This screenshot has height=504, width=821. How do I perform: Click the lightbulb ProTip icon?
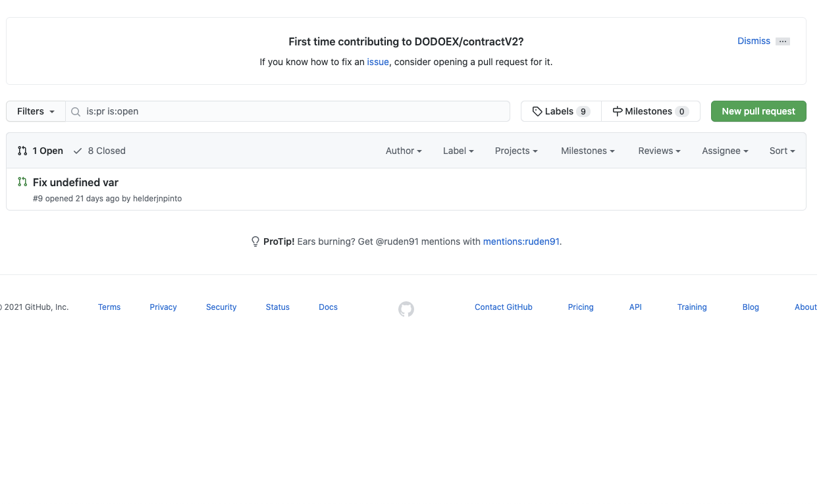click(255, 241)
